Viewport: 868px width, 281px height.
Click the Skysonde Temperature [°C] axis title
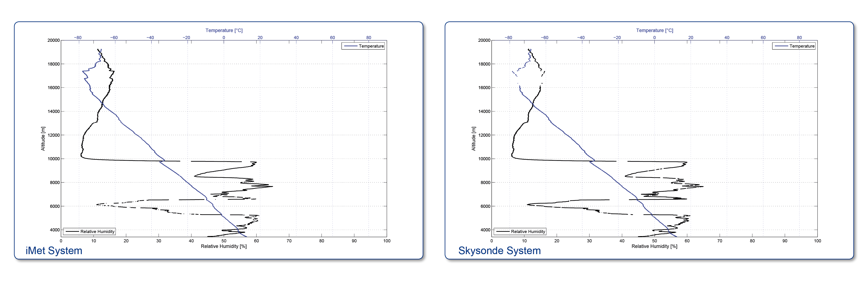[655, 30]
